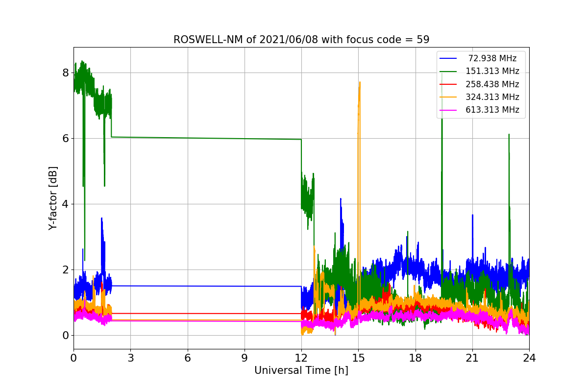Viewport: 588px width, 392px height.
Task: Click the orange spike peak near 15 h
Action: point(360,83)
